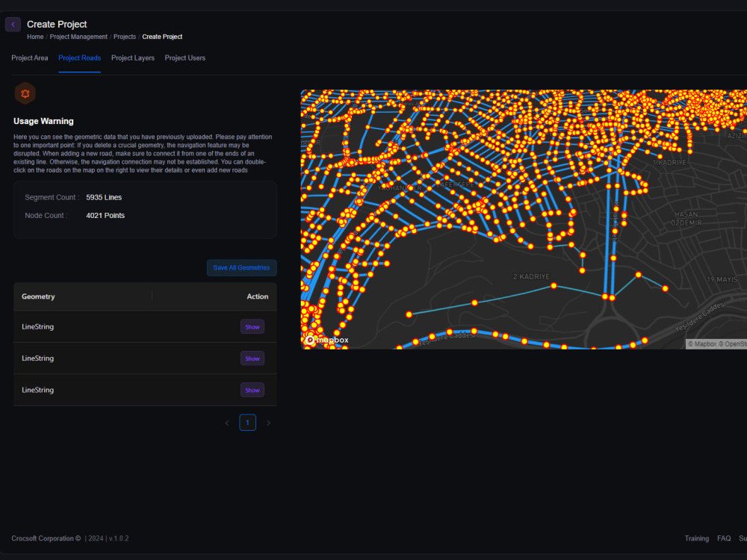Click the Mapbox logo on the map
Viewport: 747px width, 560px height.
327,340
